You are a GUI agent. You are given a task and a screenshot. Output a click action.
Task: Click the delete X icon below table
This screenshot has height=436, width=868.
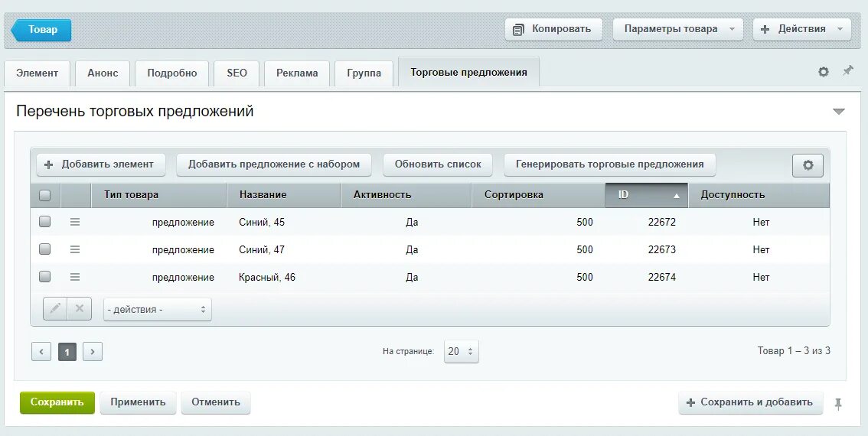coord(79,309)
